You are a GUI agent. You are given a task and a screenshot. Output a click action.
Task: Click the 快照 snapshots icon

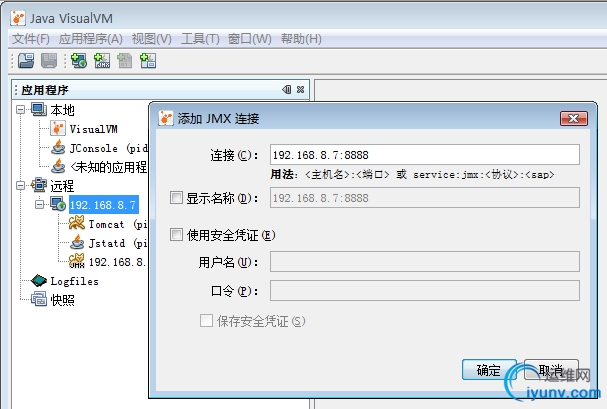coord(39,299)
